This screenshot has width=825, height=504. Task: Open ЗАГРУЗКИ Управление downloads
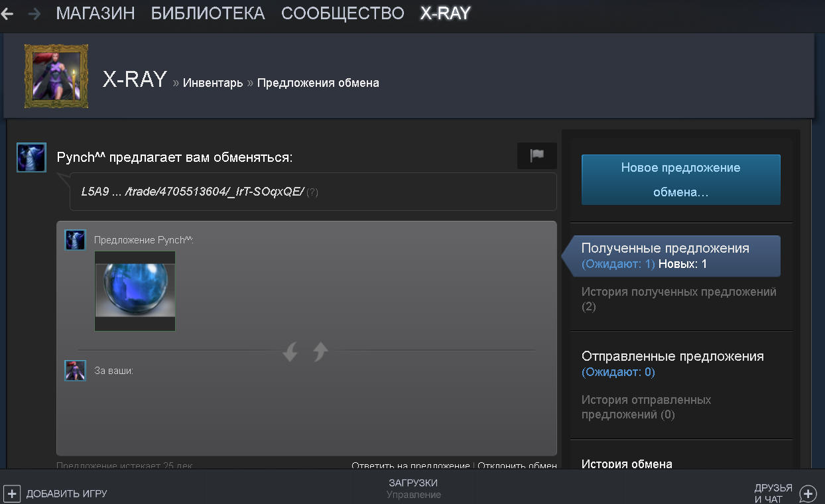pyautogui.click(x=413, y=489)
